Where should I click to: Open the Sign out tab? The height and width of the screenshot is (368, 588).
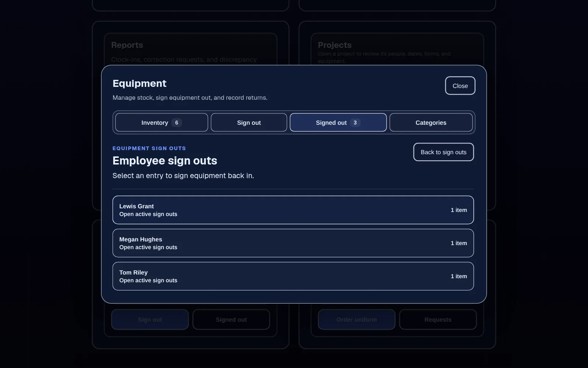pos(249,123)
